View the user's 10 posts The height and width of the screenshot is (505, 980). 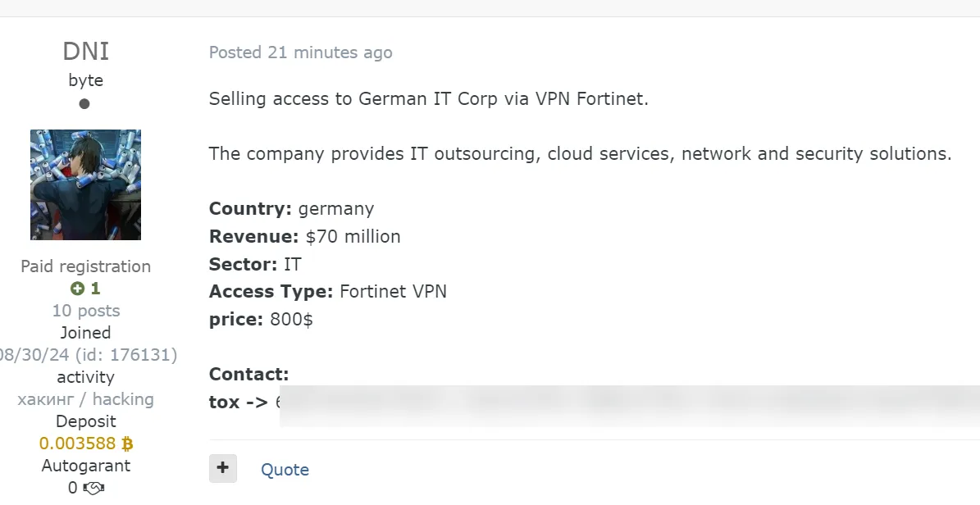[x=85, y=311]
